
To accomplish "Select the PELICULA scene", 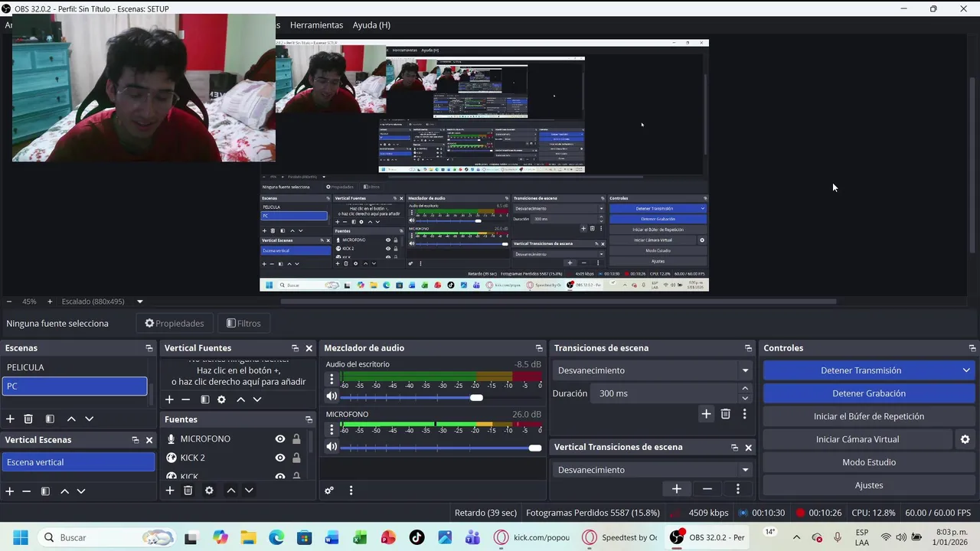I will pos(74,367).
